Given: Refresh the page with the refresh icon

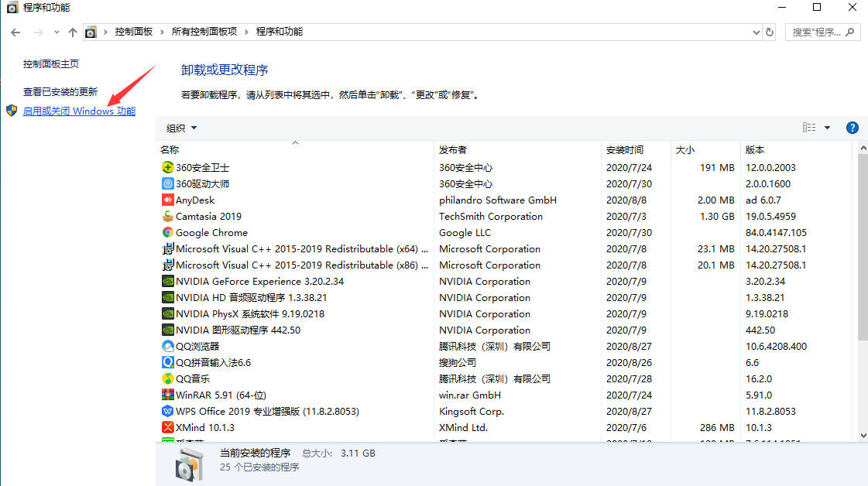Looking at the screenshot, I should click(769, 32).
